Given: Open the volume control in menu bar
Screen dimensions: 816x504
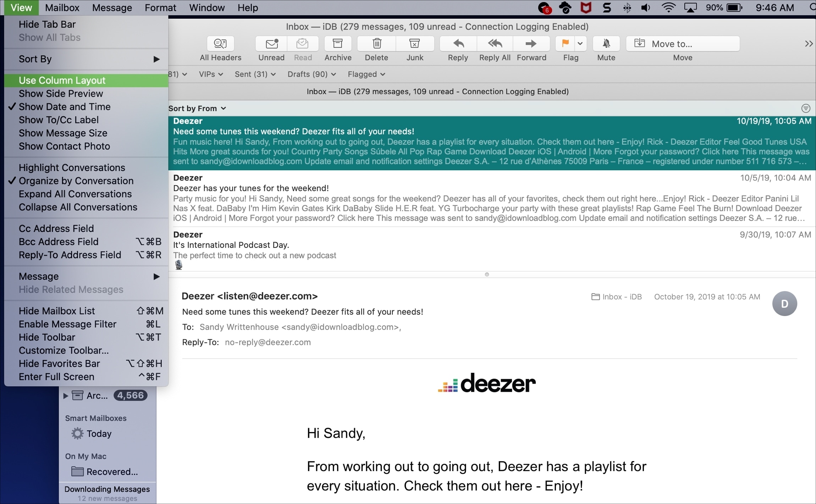Looking at the screenshot, I should 646,7.
